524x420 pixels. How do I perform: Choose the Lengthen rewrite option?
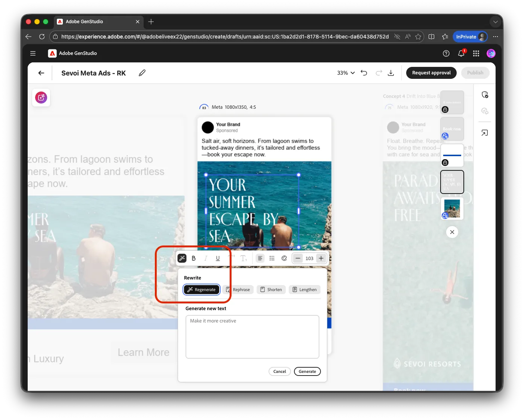click(304, 290)
